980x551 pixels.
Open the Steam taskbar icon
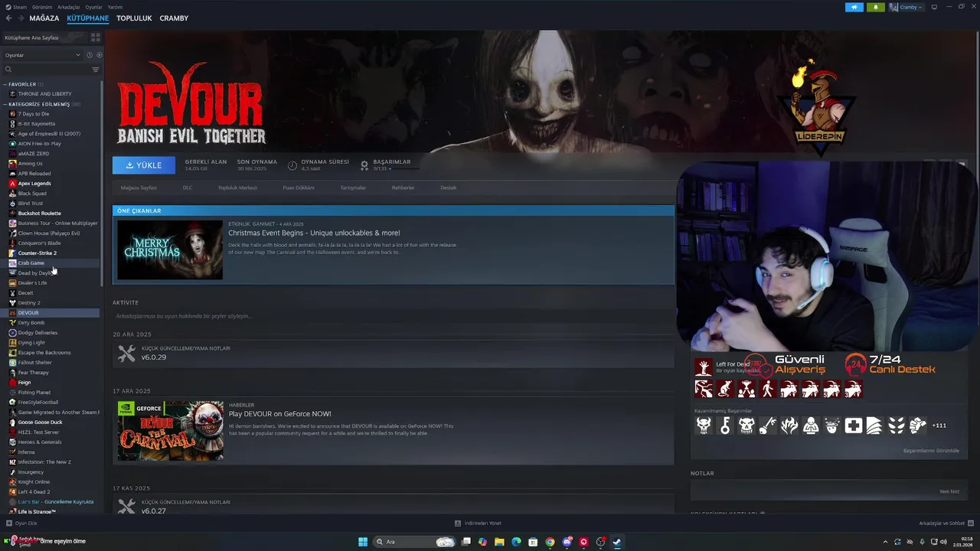point(617,542)
